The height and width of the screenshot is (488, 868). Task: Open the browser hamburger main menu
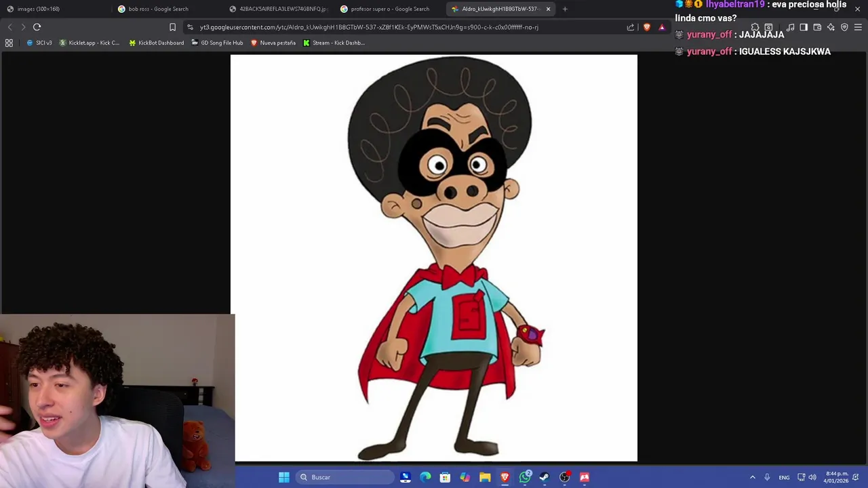(x=858, y=27)
